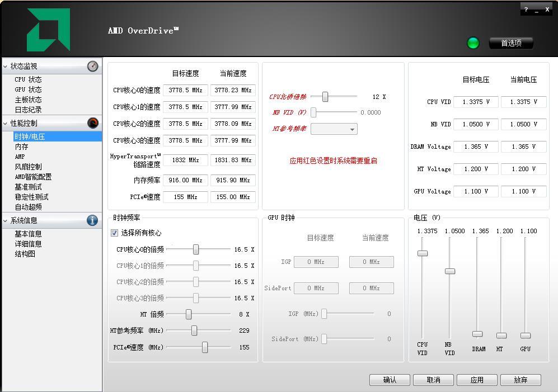The image size is (558, 392).
Task: Click the gauge icon beside 状态监视
Action: (x=92, y=66)
